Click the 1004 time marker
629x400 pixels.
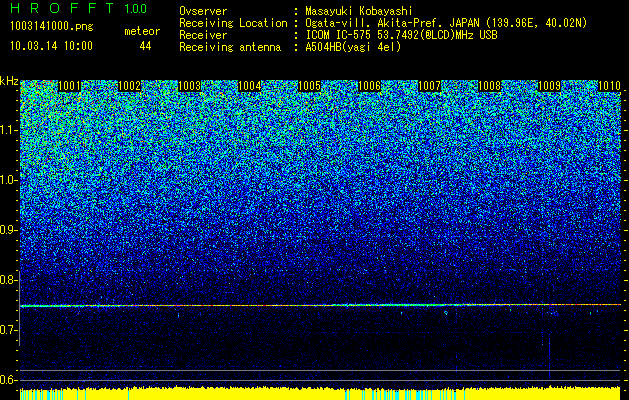(x=250, y=86)
